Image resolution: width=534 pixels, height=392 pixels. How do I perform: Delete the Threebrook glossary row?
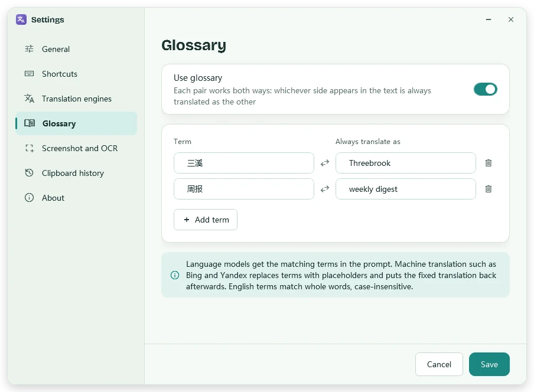click(x=489, y=163)
